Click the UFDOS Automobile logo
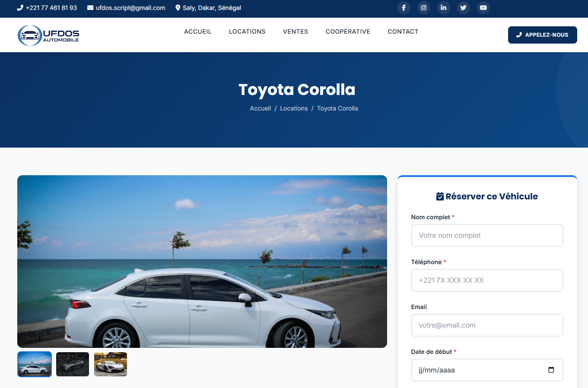The height and width of the screenshot is (388, 588). [48, 35]
